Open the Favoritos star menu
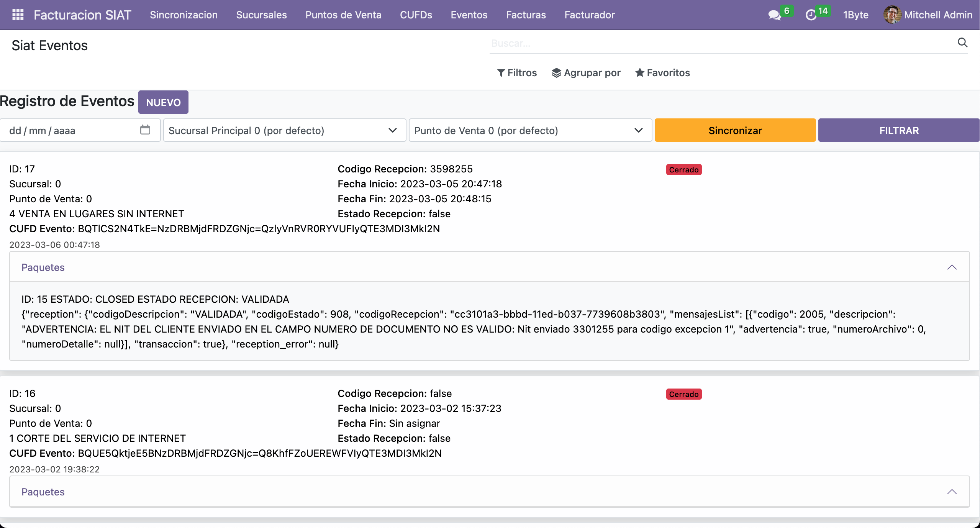The image size is (980, 528). [662, 73]
